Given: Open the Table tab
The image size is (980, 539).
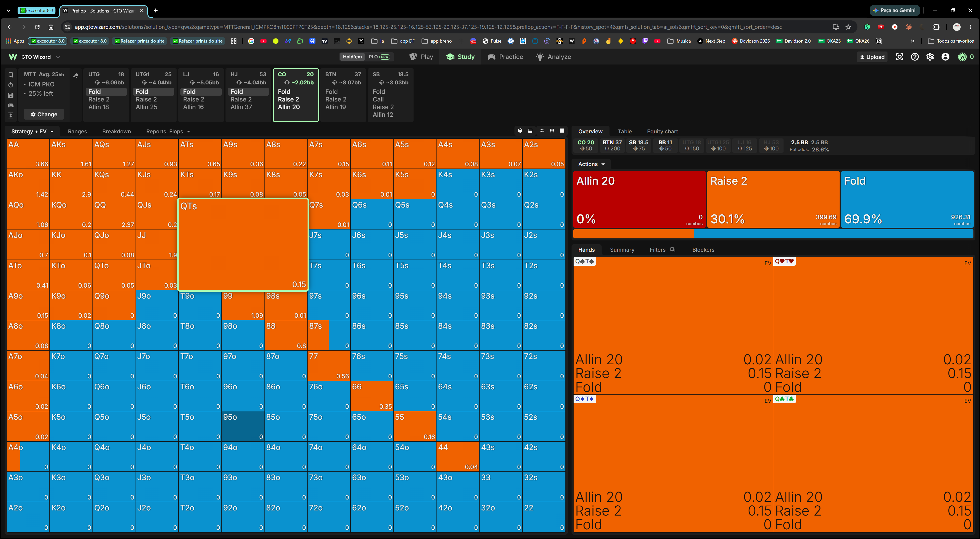Looking at the screenshot, I should click(x=625, y=131).
